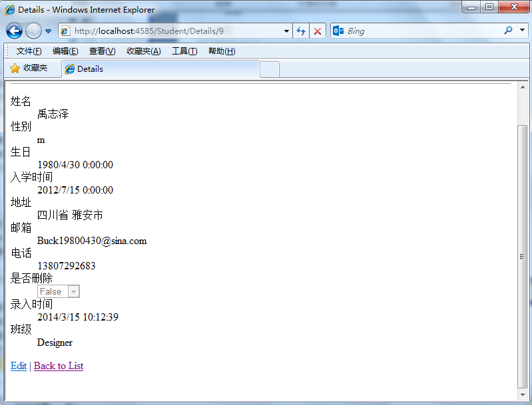
Task: Click the Bing search provider icon
Action: [338, 31]
